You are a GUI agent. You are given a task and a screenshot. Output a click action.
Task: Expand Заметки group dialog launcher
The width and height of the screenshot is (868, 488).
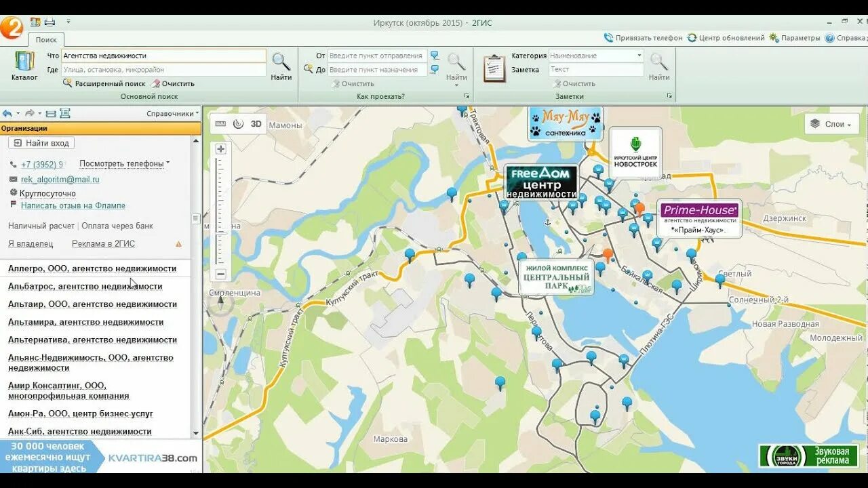pos(669,96)
